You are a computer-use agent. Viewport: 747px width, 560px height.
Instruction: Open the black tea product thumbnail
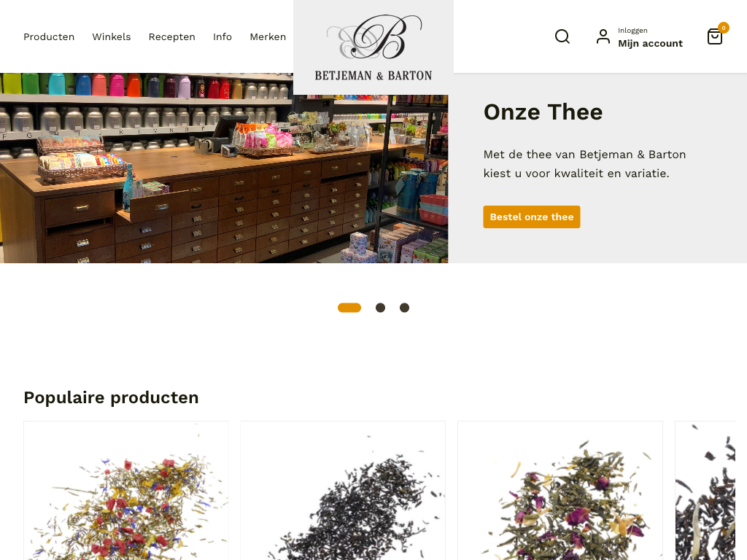[343, 491]
